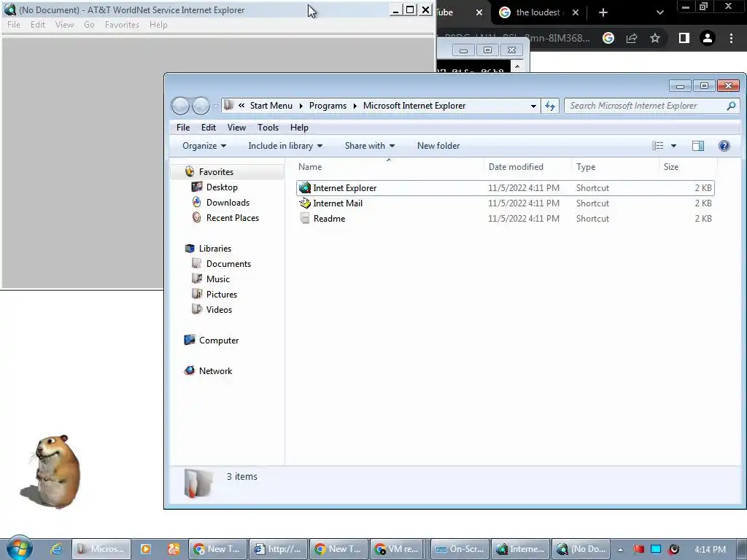
Task: Open Favorites star in navigation pane
Action: (190, 171)
